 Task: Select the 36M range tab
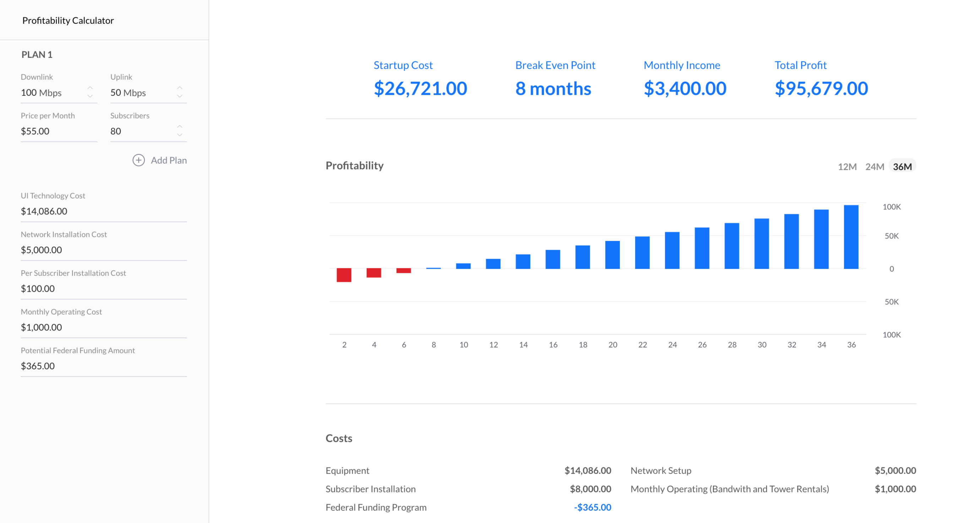[902, 166]
